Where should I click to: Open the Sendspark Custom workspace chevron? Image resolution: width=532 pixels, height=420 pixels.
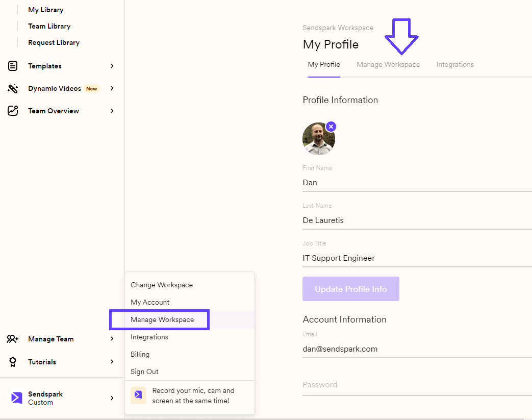pyautogui.click(x=112, y=398)
